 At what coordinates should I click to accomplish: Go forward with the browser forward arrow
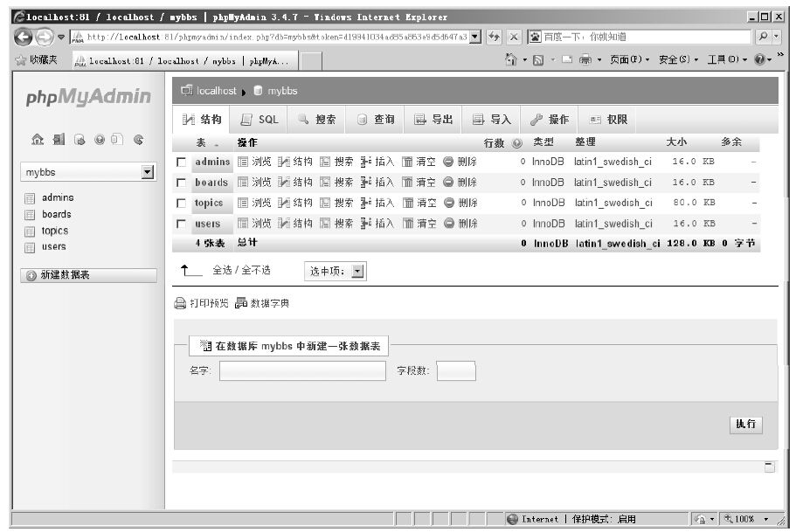coord(45,37)
